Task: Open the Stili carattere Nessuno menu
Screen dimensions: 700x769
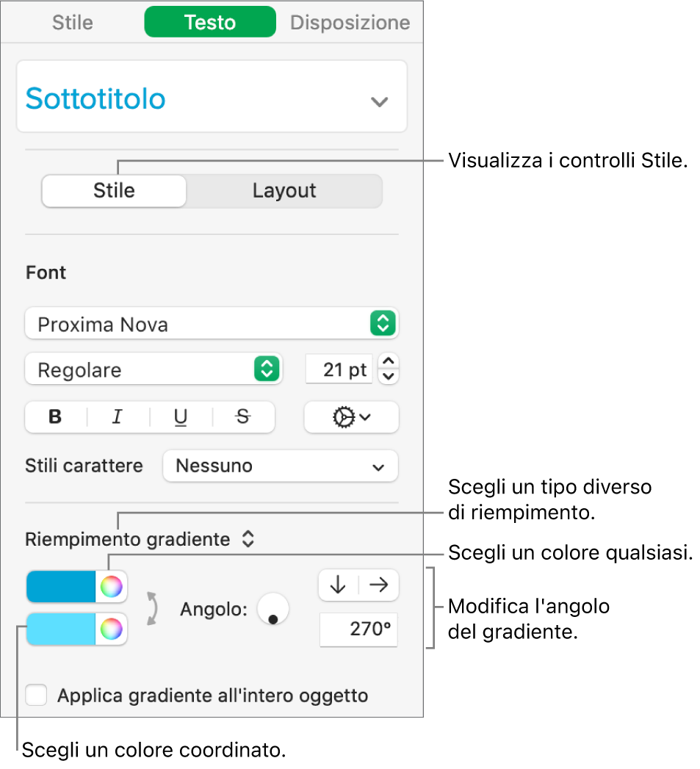Action: pyautogui.click(x=280, y=466)
